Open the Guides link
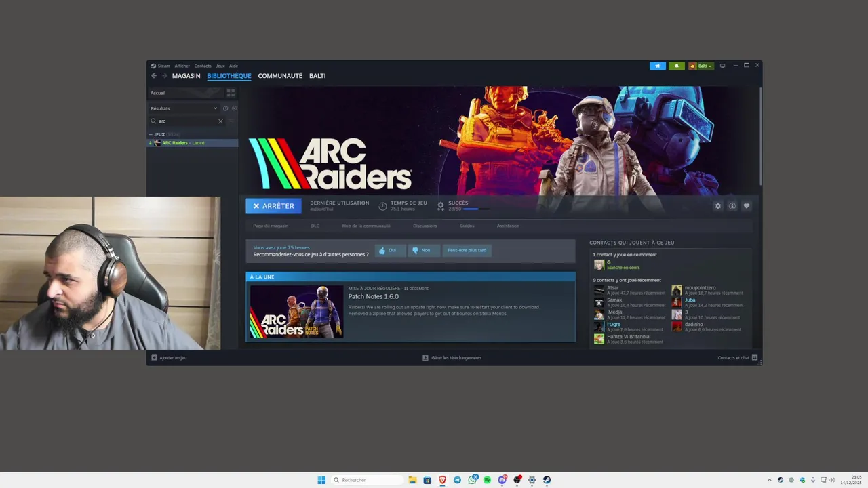Screen dimensions: 868x488 tap(467, 226)
